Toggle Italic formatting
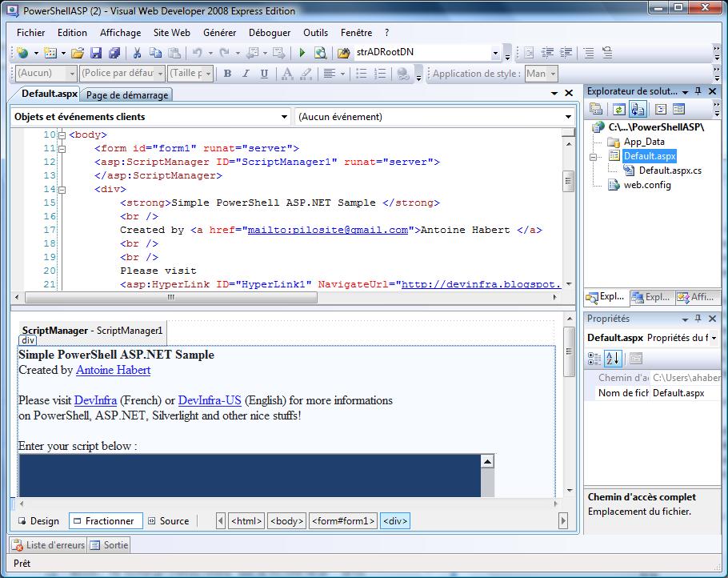728x578 pixels. tap(246, 74)
